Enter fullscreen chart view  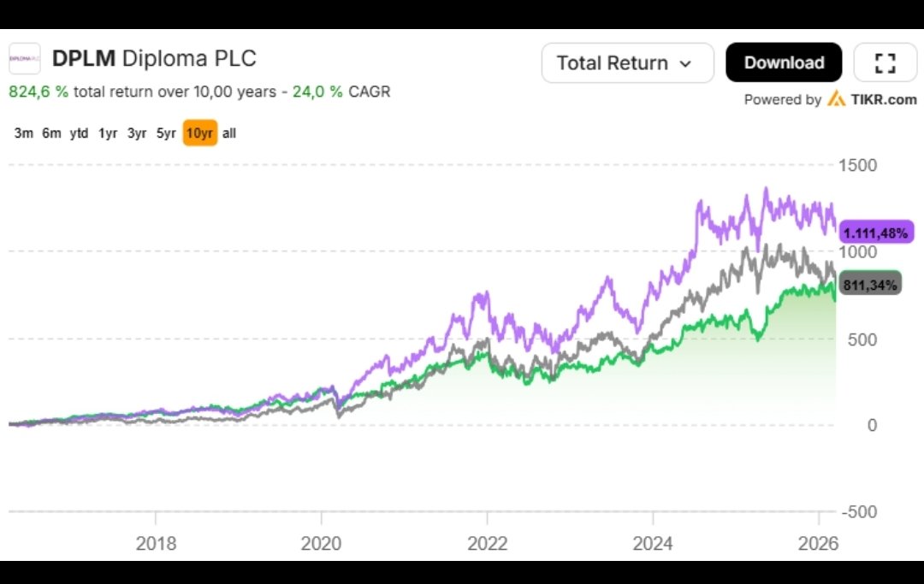(x=885, y=62)
